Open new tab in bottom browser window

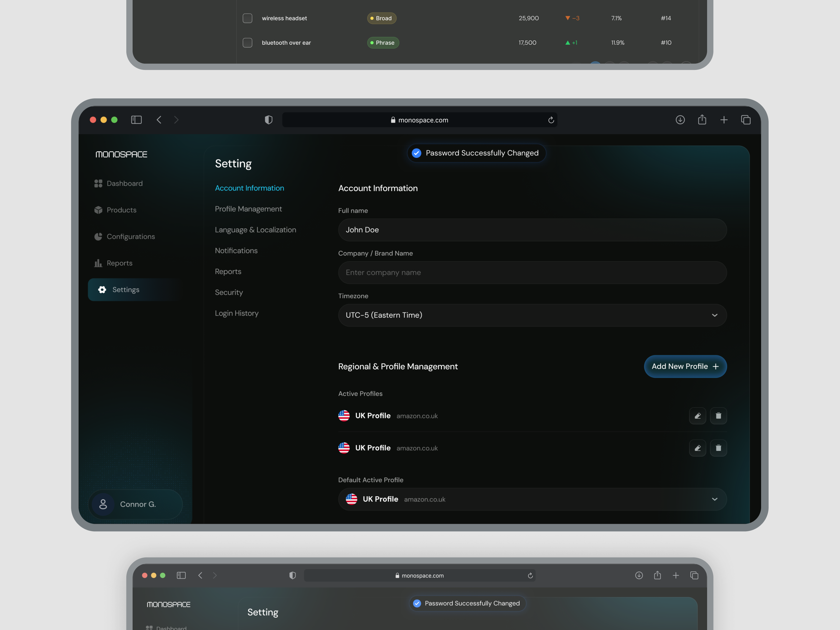point(676,575)
